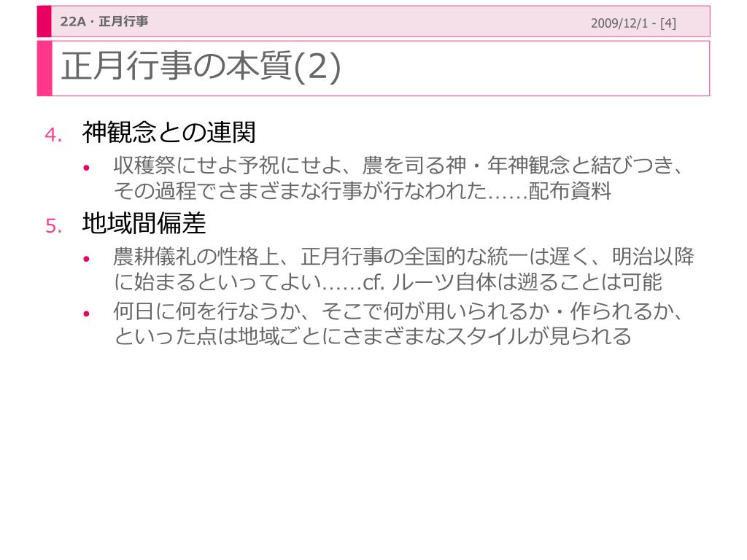Click the list number 4.
Screen dimensions: 747x560
[53, 135]
